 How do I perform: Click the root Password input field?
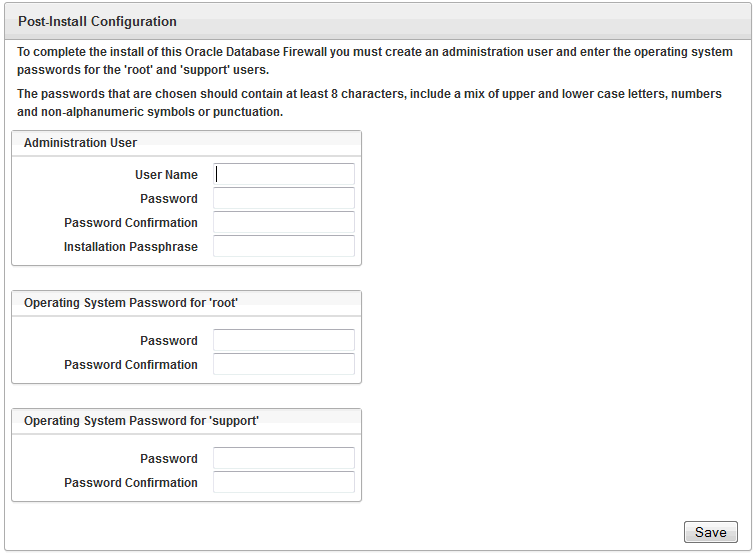pos(284,341)
